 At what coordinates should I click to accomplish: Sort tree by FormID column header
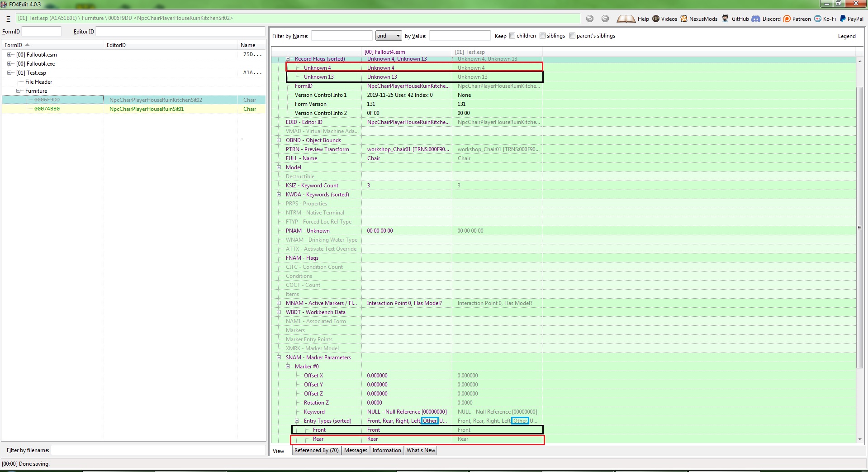pos(52,45)
